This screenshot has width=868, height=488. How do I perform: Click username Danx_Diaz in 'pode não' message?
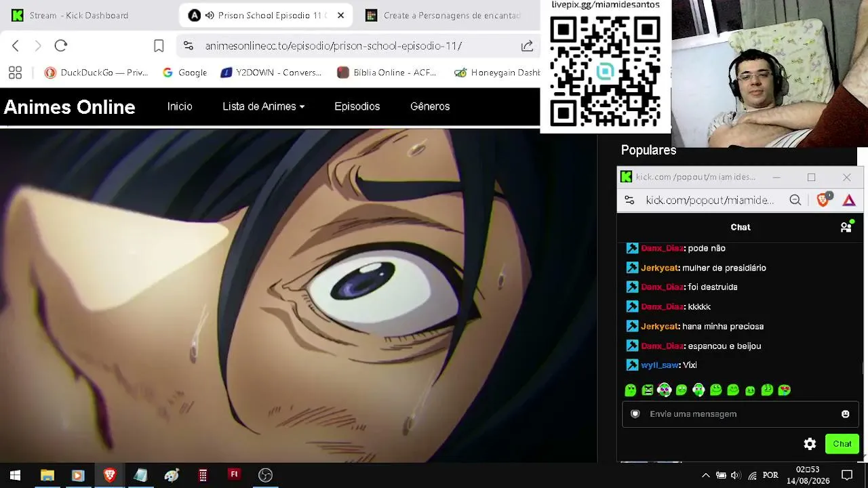[x=663, y=248]
